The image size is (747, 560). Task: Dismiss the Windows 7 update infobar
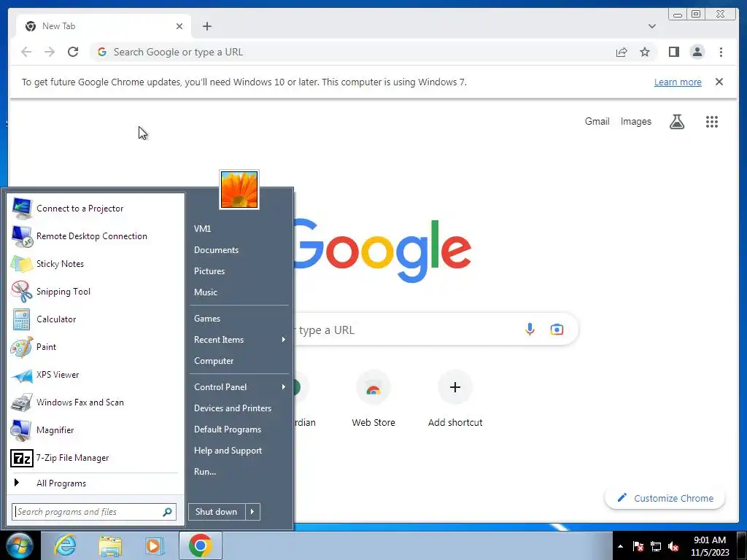click(719, 82)
